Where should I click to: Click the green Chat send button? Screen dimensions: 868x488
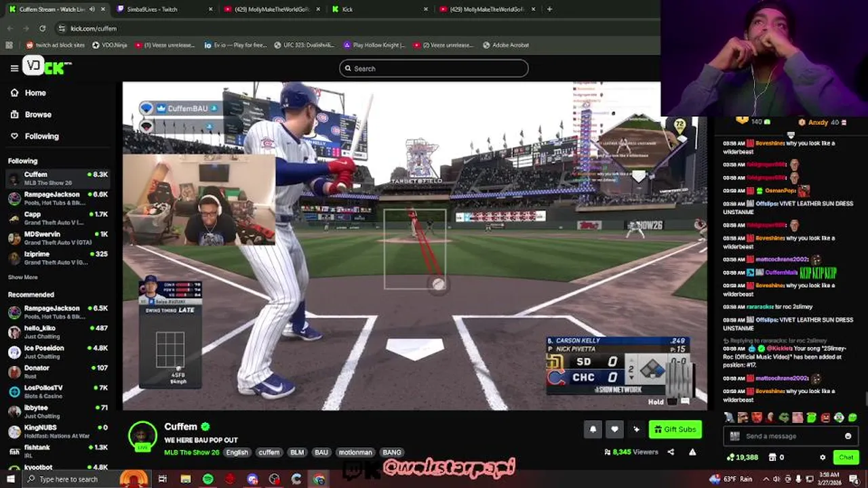(846, 457)
